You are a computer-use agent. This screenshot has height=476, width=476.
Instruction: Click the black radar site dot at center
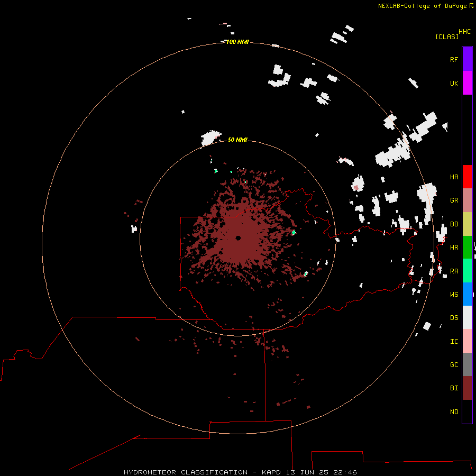click(238, 238)
